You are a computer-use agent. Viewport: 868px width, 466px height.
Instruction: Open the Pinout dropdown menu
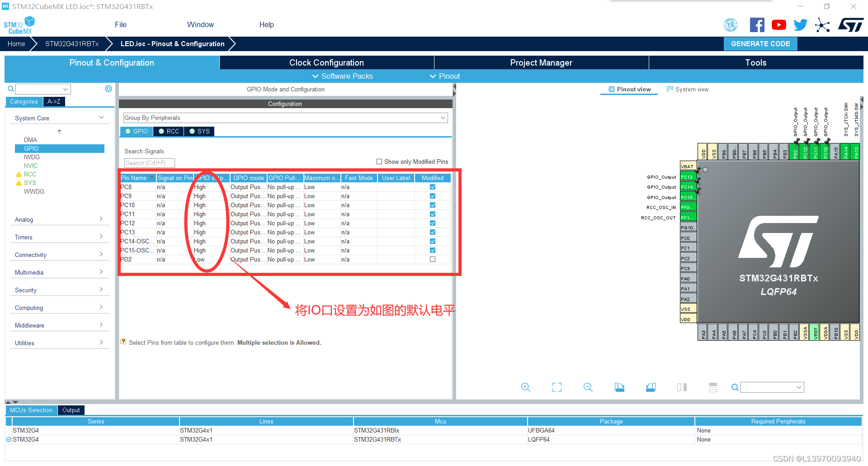pos(445,76)
